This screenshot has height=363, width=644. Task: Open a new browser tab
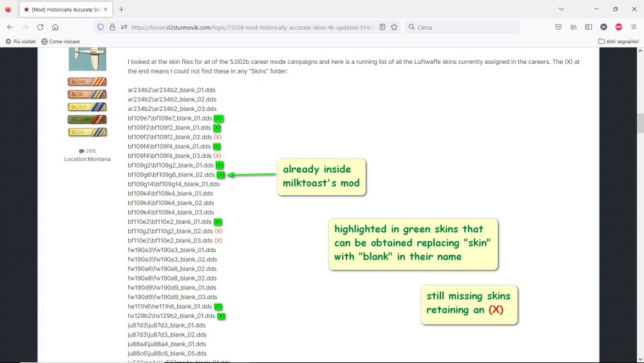pyautogui.click(x=121, y=9)
